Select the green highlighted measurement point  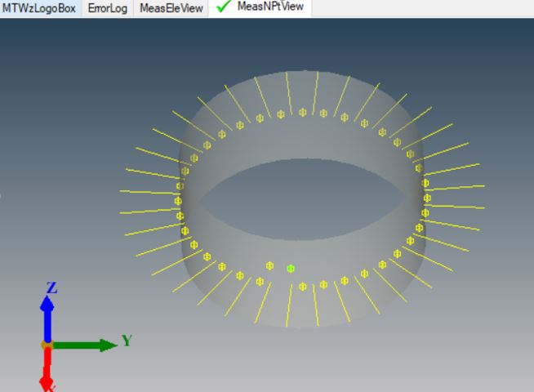pyautogui.click(x=291, y=269)
